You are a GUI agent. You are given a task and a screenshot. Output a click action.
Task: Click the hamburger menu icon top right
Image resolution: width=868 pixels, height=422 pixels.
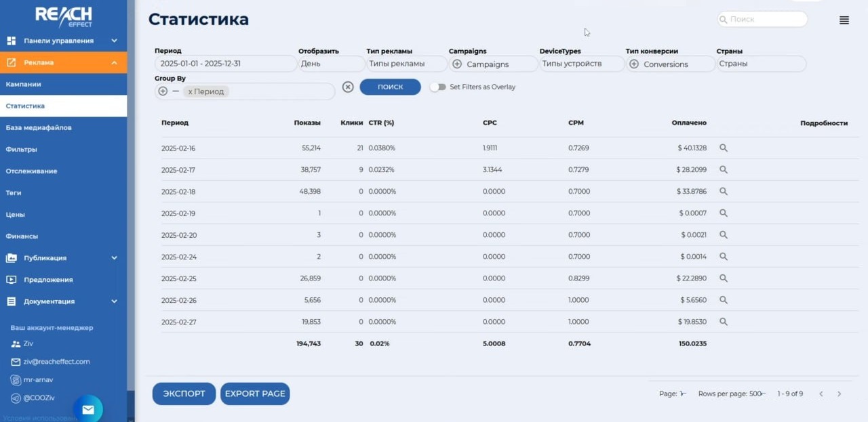[844, 20]
